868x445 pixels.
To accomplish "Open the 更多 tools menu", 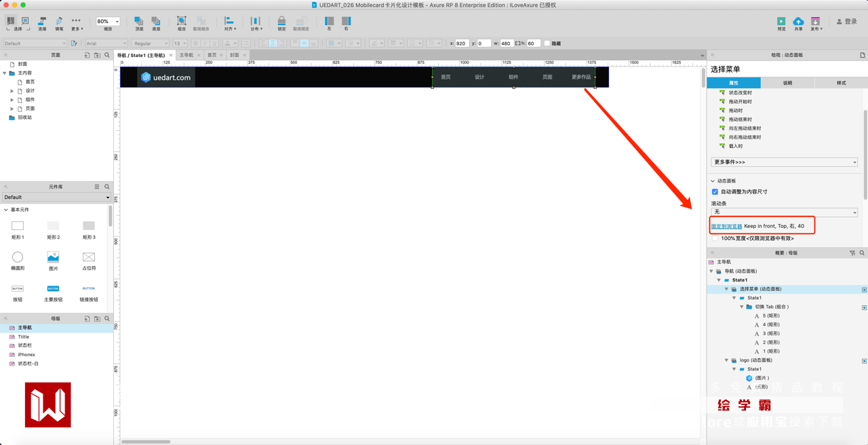I will (76, 24).
